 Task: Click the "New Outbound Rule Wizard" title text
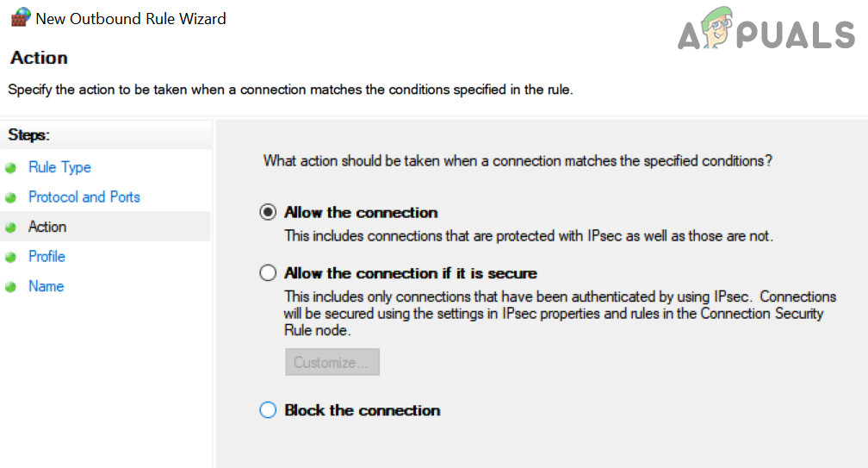coord(131,18)
